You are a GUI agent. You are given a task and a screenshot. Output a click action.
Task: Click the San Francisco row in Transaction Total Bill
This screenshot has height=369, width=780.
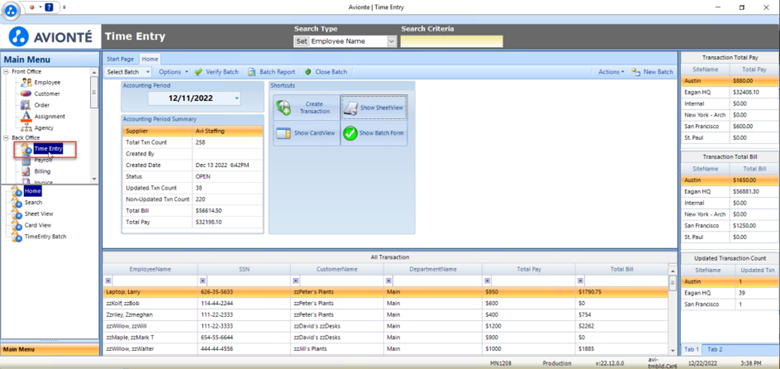[x=730, y=225]
